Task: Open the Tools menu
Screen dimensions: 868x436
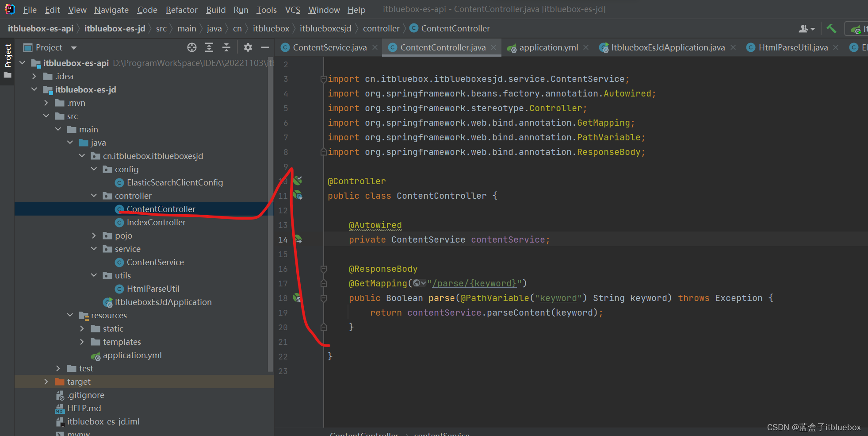Action: (266, 10)
